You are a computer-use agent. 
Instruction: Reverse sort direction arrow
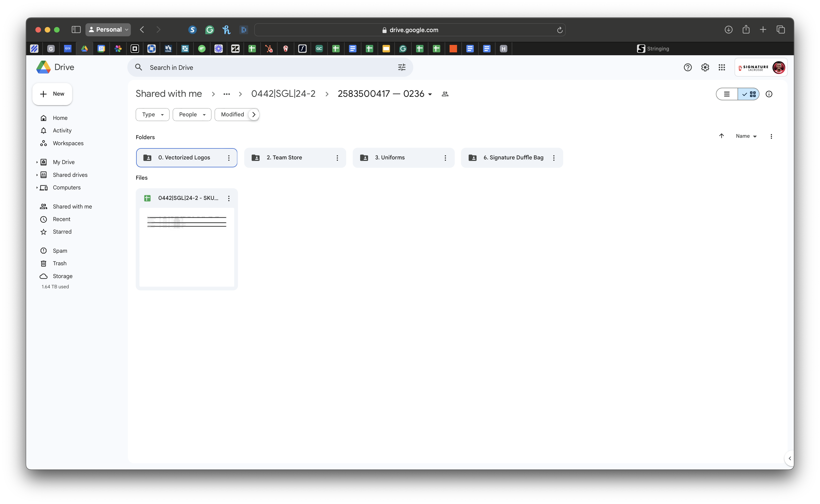[x=721, y=136]
